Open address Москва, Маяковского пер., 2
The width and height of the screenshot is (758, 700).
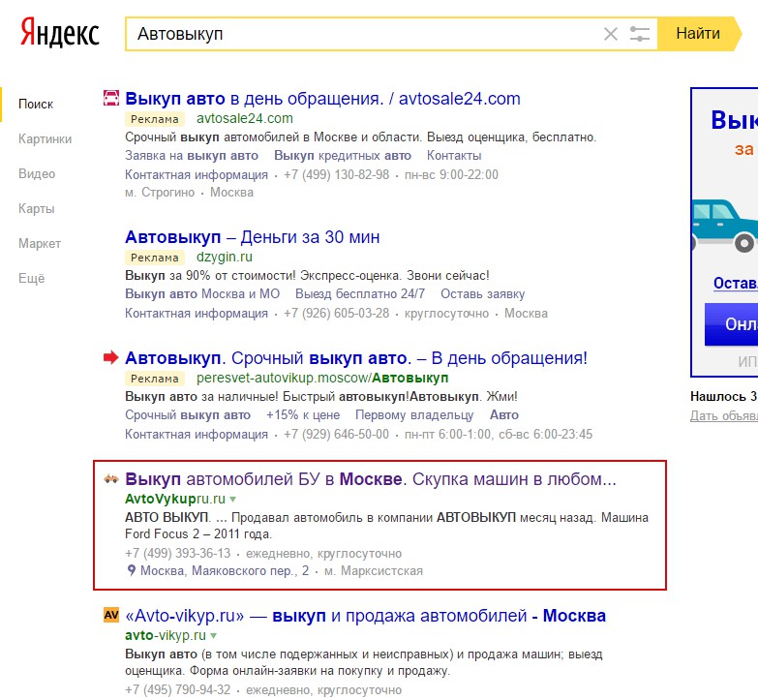[x=225, y=571]
